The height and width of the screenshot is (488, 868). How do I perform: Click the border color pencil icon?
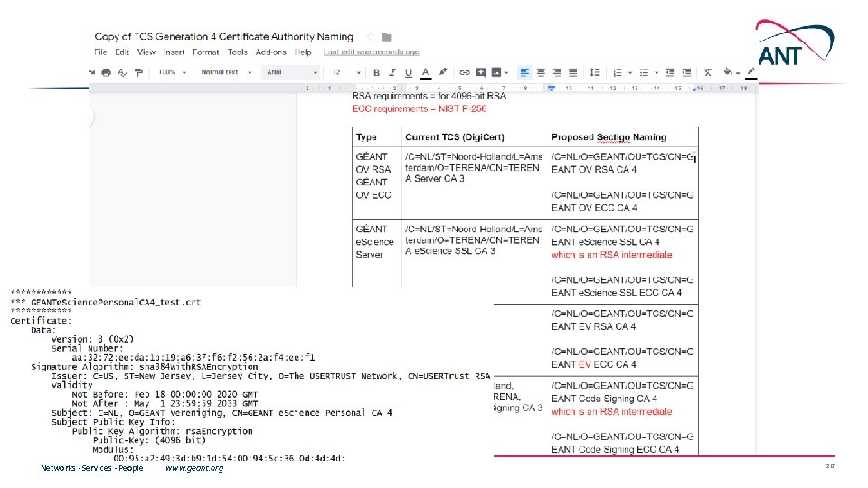pos(751,72)
